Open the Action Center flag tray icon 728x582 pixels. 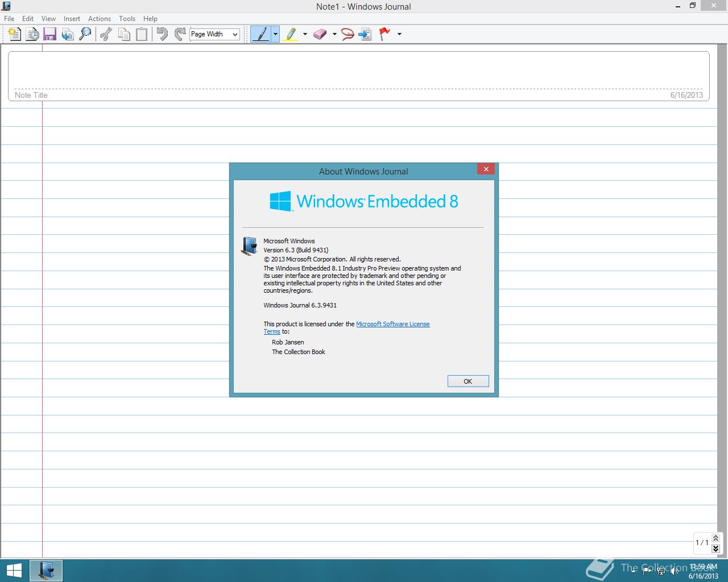(x=647, y=571)
